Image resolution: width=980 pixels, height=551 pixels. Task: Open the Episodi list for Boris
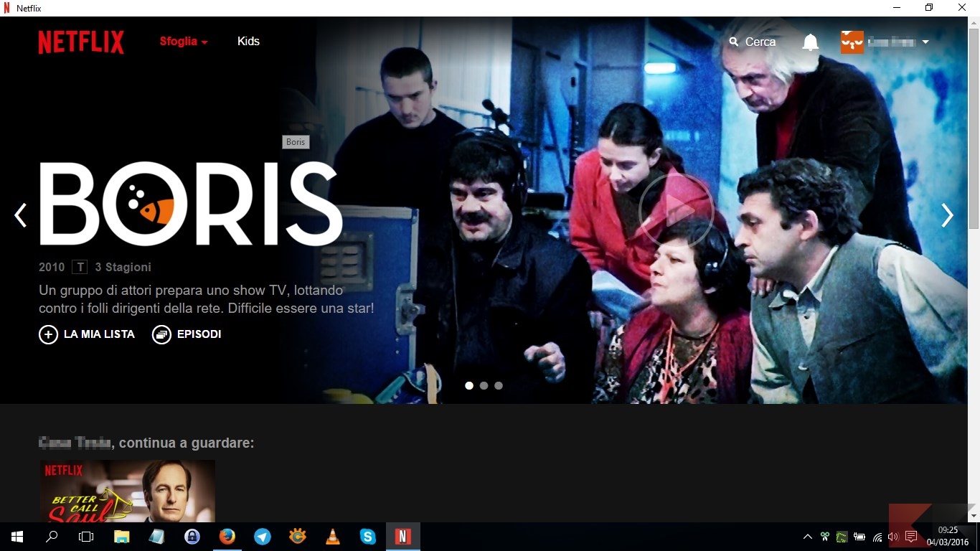(187, 334)
